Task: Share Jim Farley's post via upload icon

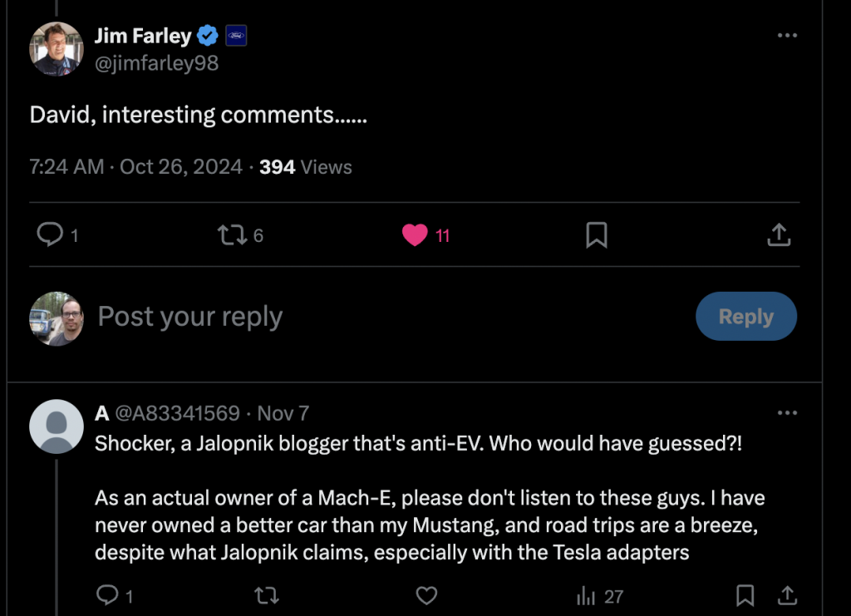Action: point(779,235)
